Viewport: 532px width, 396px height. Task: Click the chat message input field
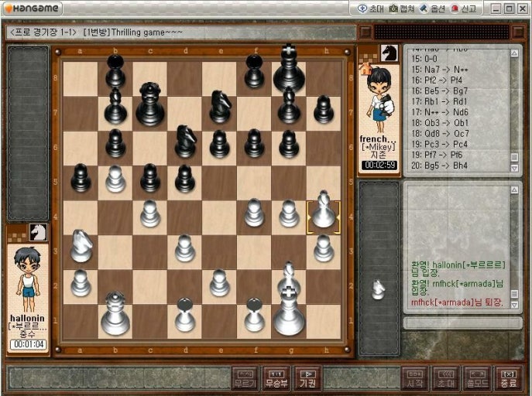pyautogui.click(x=462, y=323)
